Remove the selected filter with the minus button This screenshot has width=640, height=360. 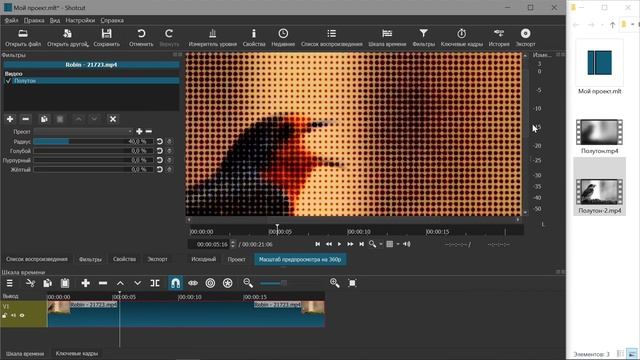pyautogui.click(x=26, y=119)
